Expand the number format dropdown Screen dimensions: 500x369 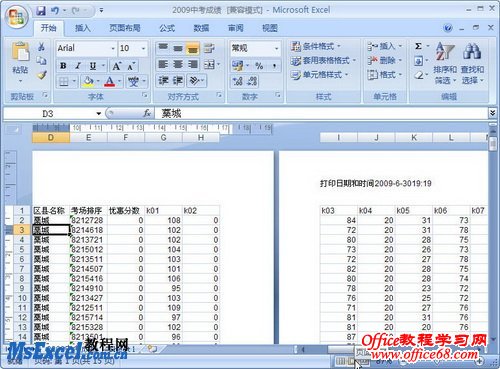point(276,48)
